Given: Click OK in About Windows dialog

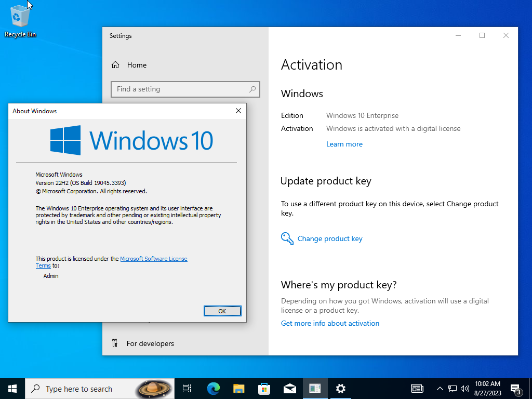Looking at the screenshot, I should (x=222, y=311).
